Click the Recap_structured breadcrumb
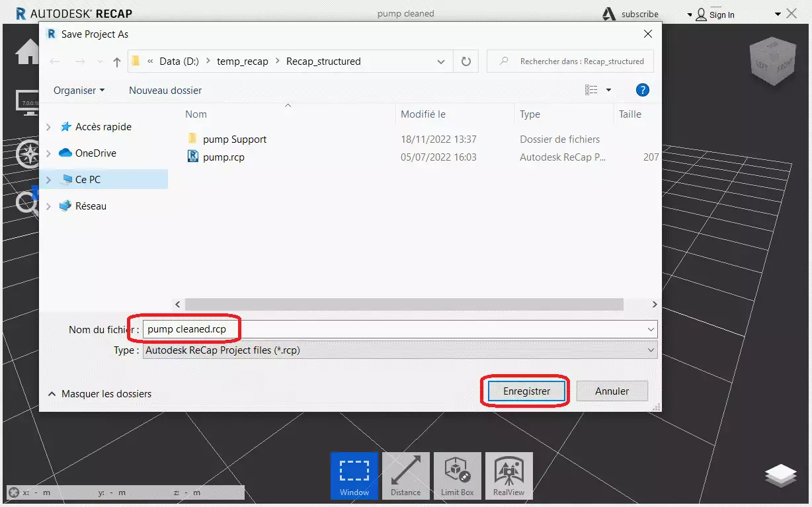This screenshot has width=812, height=507. (x=323, y=61)
